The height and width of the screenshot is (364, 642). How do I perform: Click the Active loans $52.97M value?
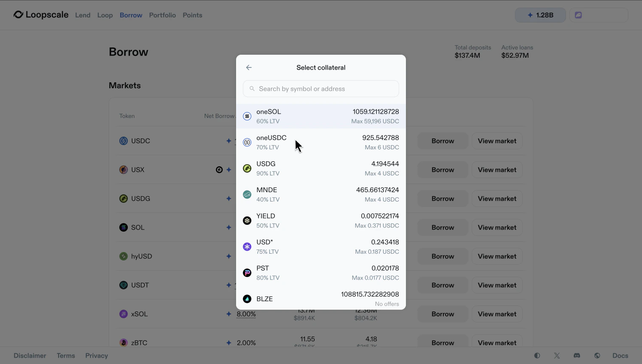[515, 56]
